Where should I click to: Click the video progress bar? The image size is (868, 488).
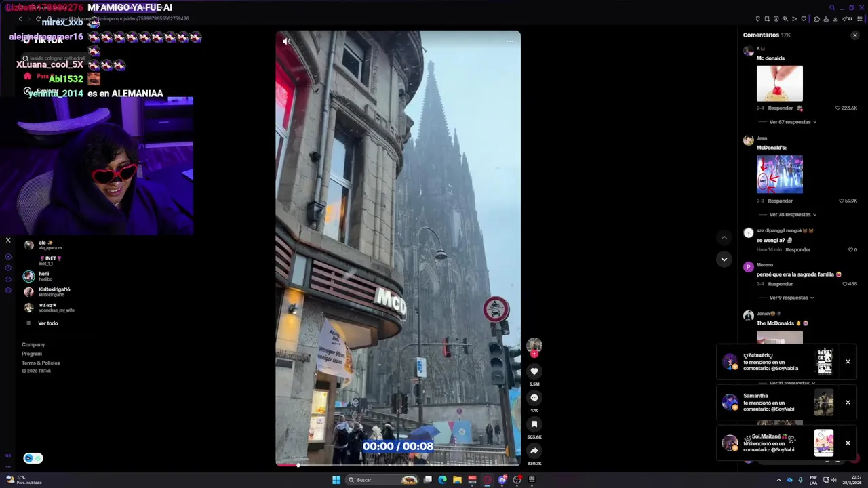pos(398,465)
